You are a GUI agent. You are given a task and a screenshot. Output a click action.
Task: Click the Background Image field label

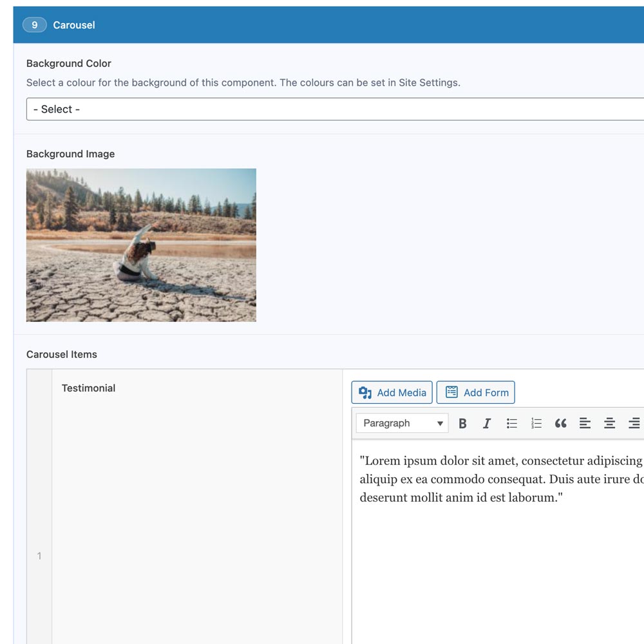[x=71, y=154]
